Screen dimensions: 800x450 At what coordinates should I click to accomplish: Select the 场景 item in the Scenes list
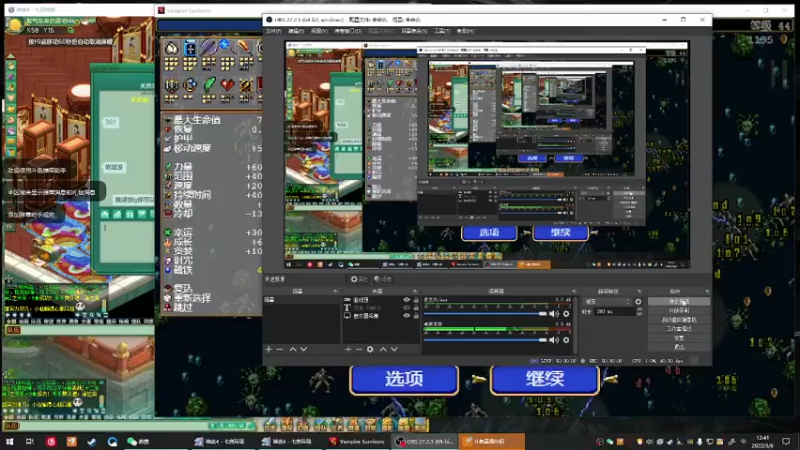tap(301, 300)
